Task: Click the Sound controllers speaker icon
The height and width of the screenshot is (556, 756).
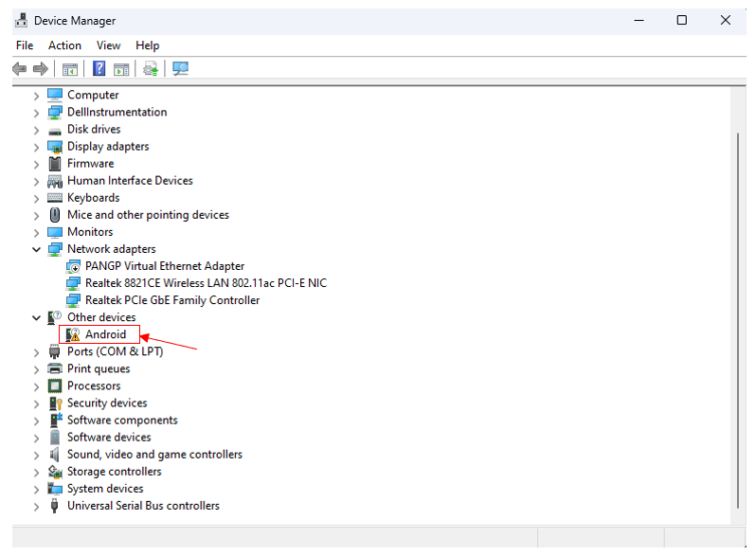Action: pyautogui.click(x=55, y=455)
